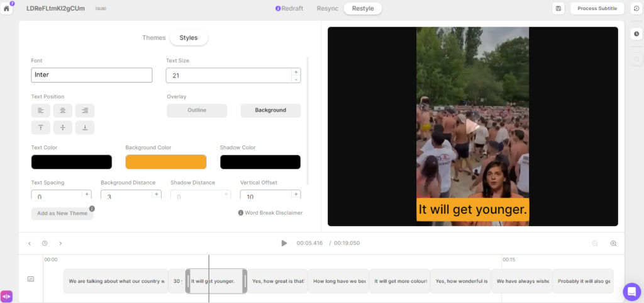Screen dimensions: 644x303
Task: Click left trim handle of selected segment
Action: click(x=188, y=281)
